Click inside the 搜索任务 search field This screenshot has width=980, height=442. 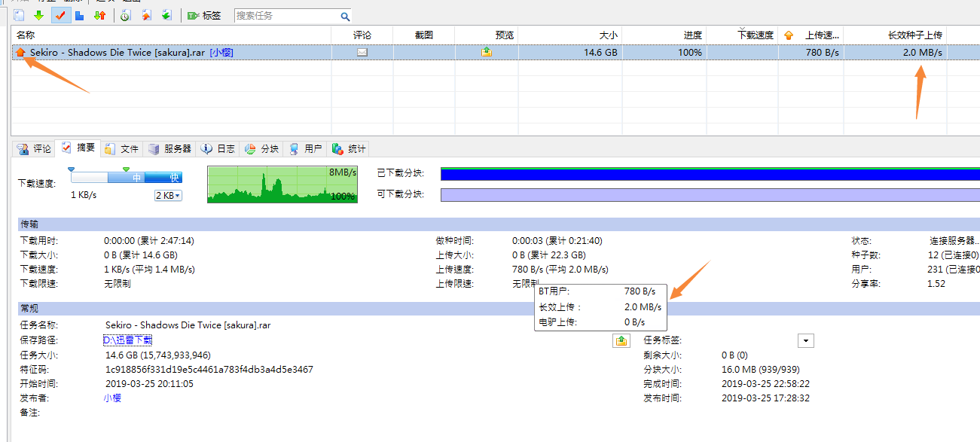pos(285,16)
